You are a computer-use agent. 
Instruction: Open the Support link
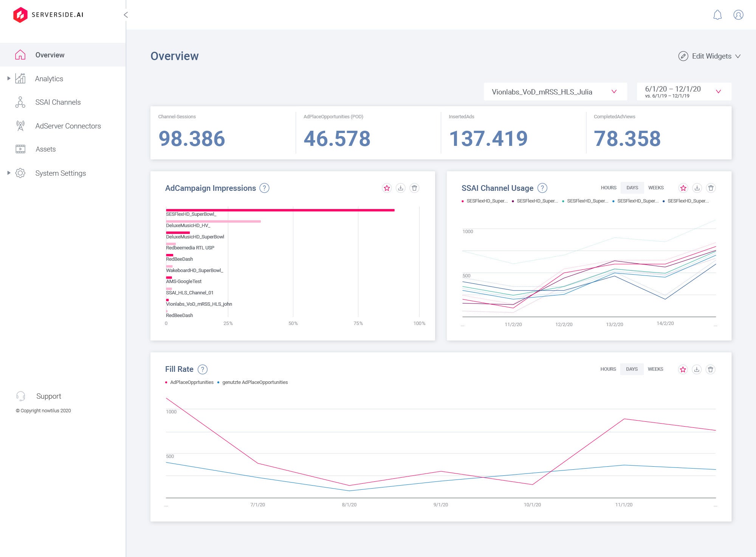49,396
